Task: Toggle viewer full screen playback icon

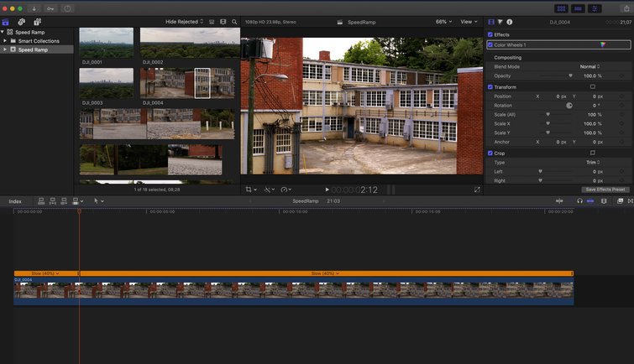Action: [x=477, y=190]
